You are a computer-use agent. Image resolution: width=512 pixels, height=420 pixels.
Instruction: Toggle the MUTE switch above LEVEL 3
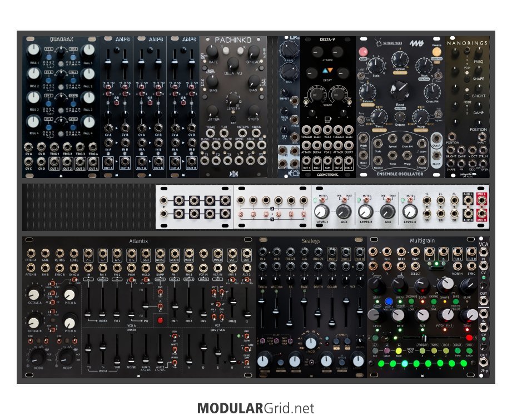coord(410,199)
